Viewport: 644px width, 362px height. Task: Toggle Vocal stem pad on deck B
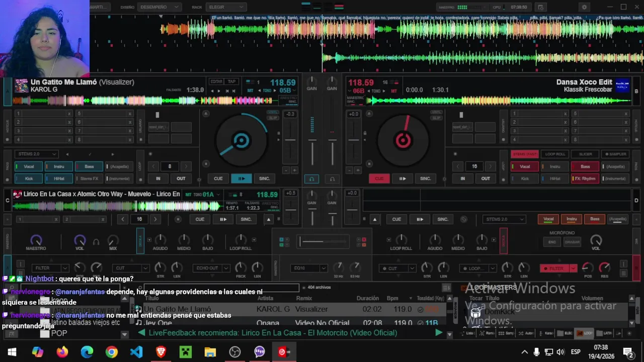click(x=525, y=166)
